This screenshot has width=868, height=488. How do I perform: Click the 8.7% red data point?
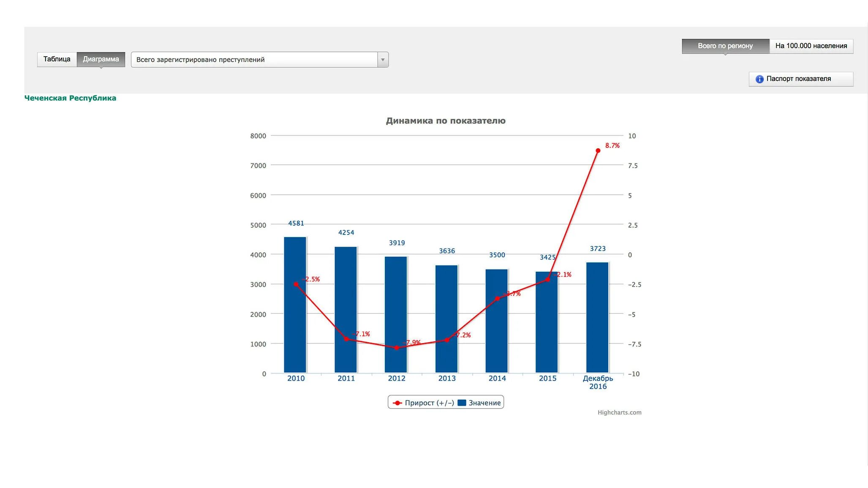click(598, 151)
